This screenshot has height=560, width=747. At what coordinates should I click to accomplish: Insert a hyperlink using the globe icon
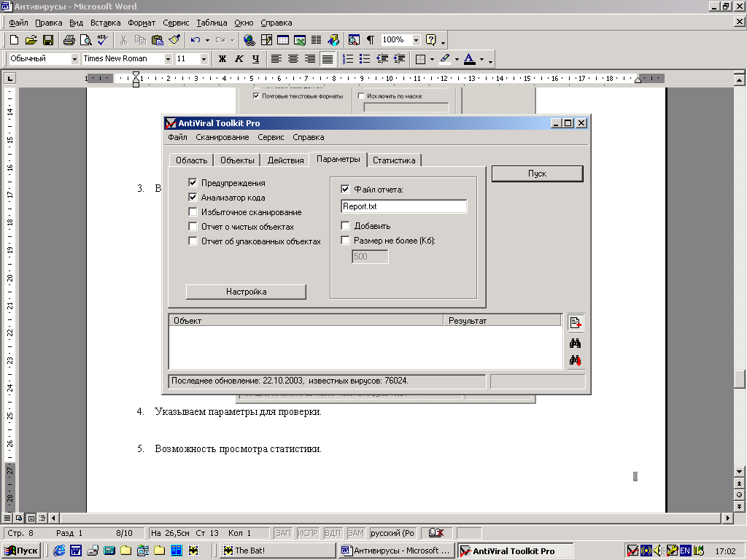point(249,40)
